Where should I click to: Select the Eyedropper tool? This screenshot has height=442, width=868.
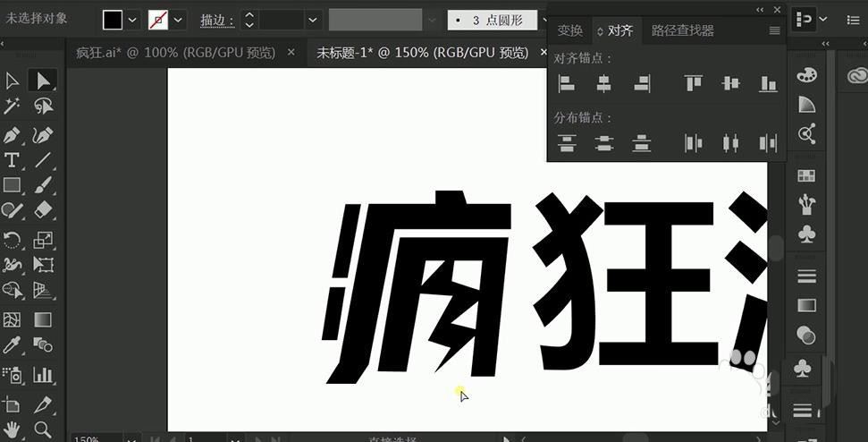pos(12,345)
